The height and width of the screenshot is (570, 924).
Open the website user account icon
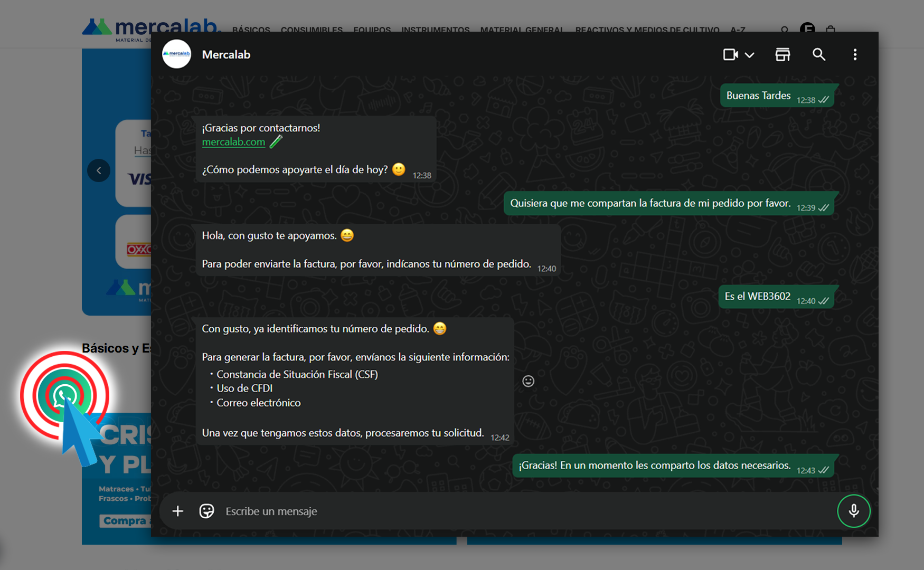(807, 28)
